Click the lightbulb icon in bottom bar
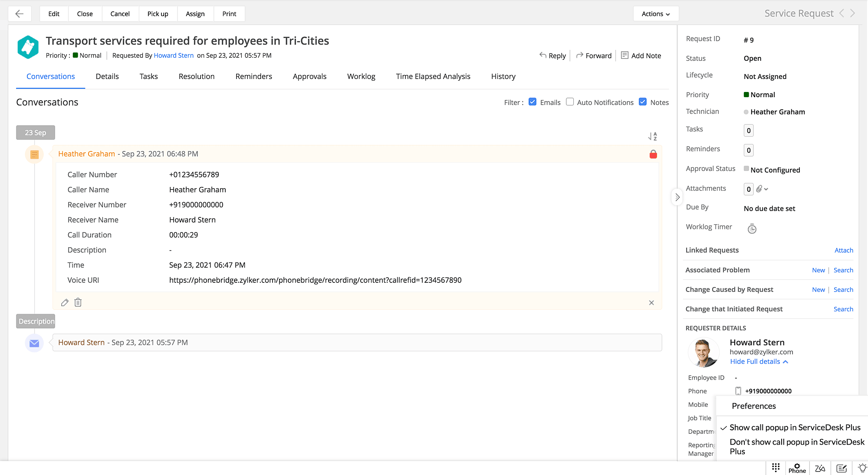868x475 pixels. 862,468
